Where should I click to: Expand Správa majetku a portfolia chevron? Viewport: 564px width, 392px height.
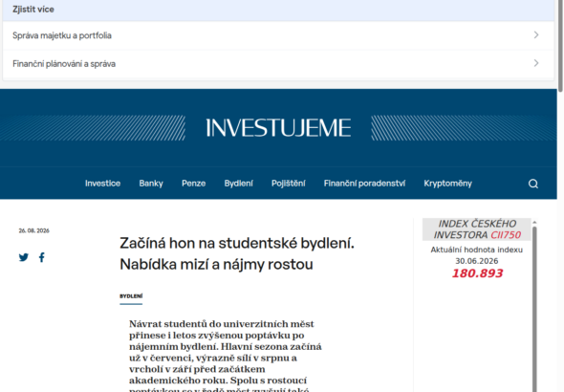(536, 34)
